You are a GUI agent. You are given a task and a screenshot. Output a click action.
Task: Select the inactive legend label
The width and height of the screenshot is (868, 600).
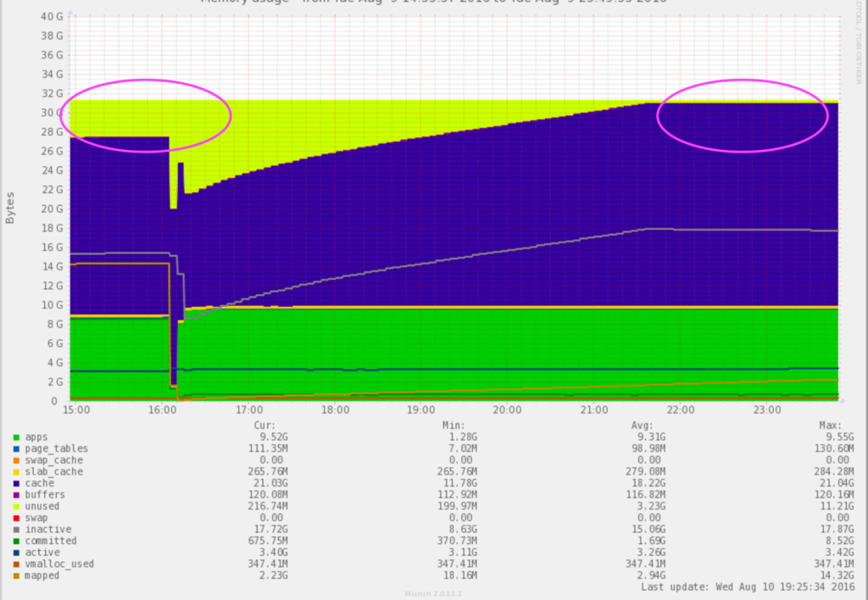coord(47,530)
